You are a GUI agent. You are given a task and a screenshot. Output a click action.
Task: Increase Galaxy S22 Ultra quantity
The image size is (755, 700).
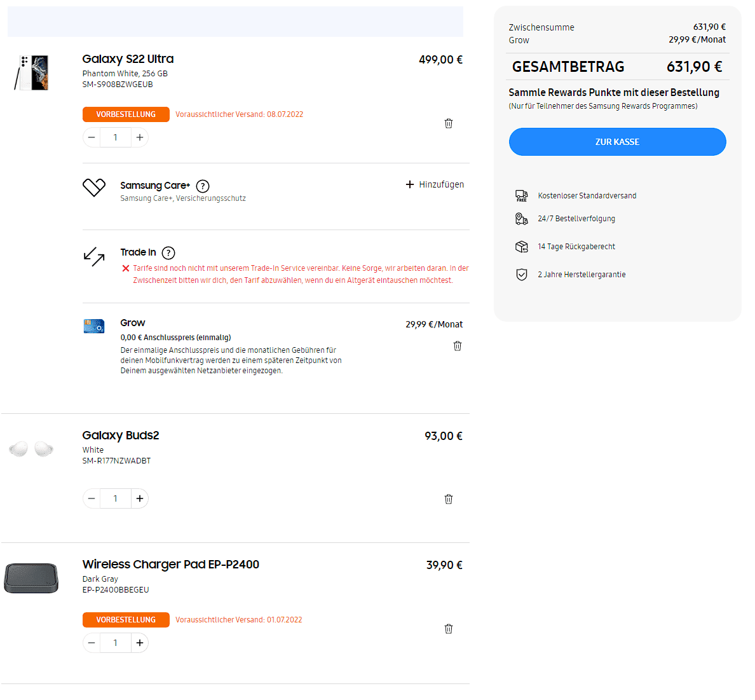140,137
